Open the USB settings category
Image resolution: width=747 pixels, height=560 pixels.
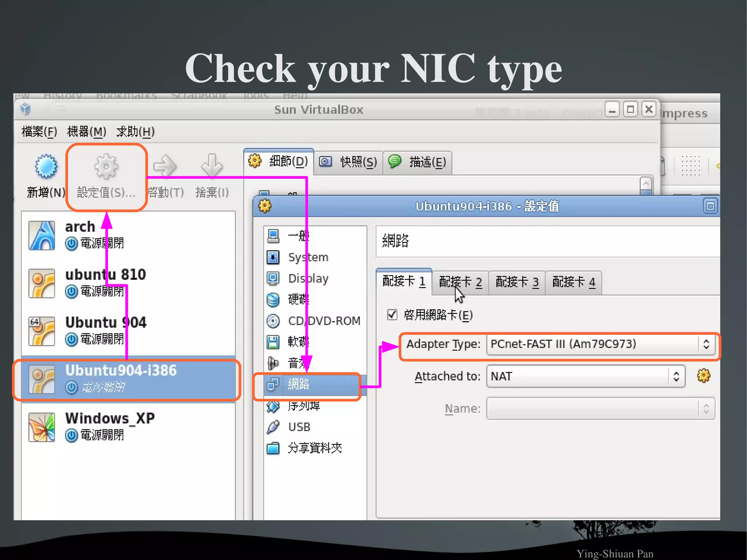tap(315, 427)
